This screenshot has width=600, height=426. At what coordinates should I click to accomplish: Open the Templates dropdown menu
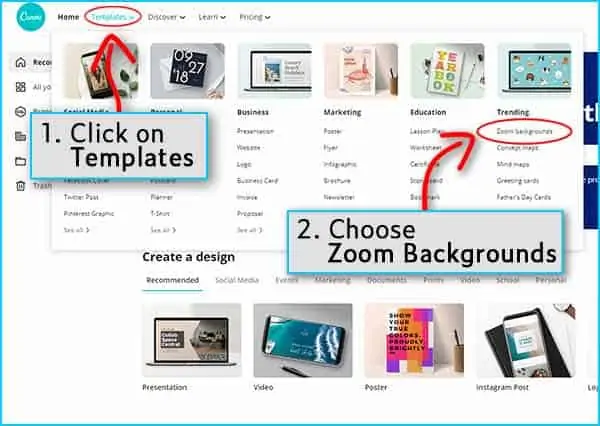(112, 17)
